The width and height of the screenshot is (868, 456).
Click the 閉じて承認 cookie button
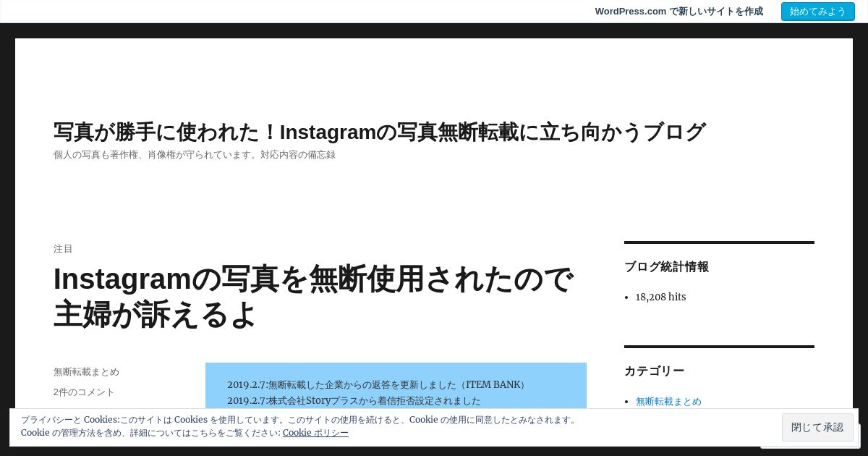coord(817,427)
